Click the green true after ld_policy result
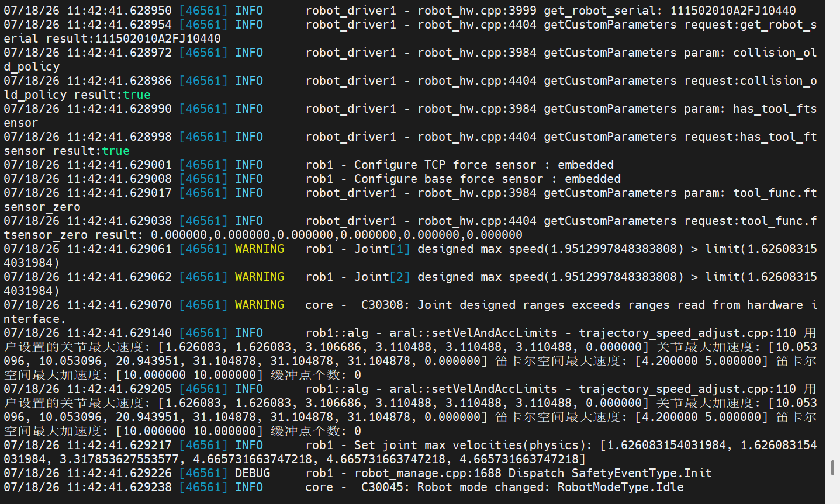The width and height of the screenshot is (840, 504). [x=137, y=95]
